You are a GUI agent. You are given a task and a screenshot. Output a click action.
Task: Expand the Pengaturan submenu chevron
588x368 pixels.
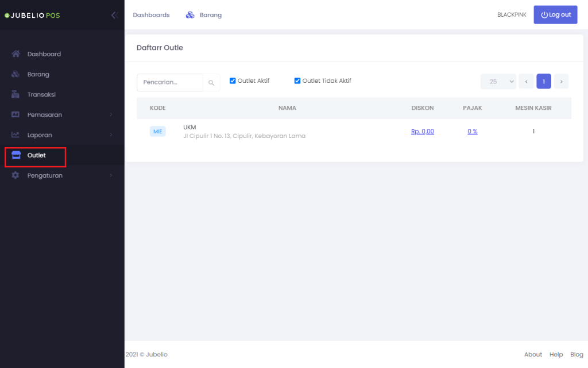point(111,175)
